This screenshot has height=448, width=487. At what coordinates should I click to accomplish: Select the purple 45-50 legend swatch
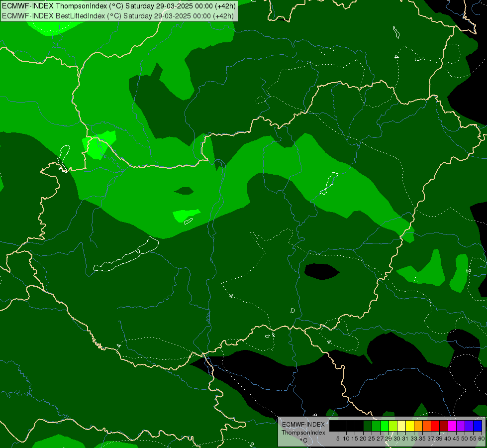tap(461, 426)
